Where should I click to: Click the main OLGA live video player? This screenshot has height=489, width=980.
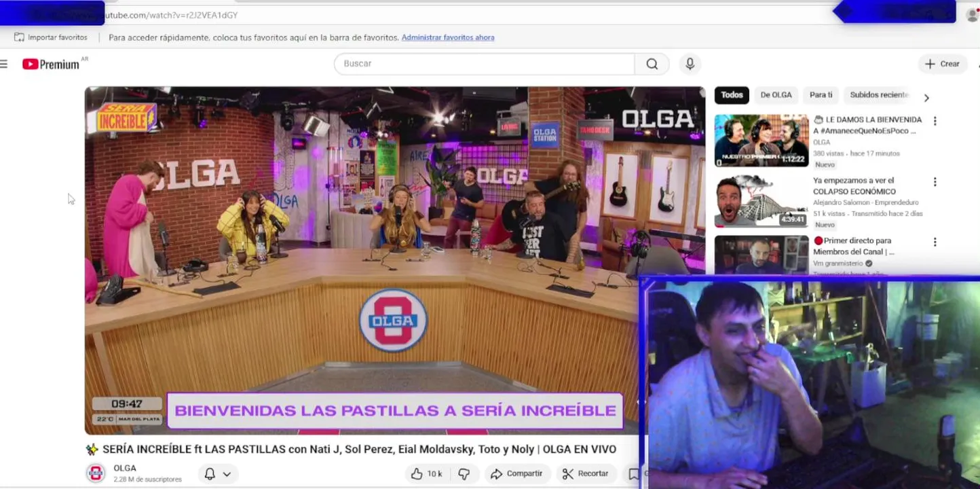coord(394,260)
